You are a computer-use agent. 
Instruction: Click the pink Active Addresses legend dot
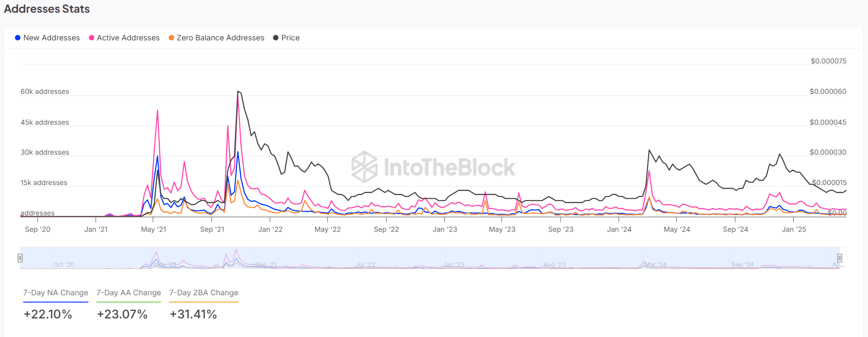(92, 38)
